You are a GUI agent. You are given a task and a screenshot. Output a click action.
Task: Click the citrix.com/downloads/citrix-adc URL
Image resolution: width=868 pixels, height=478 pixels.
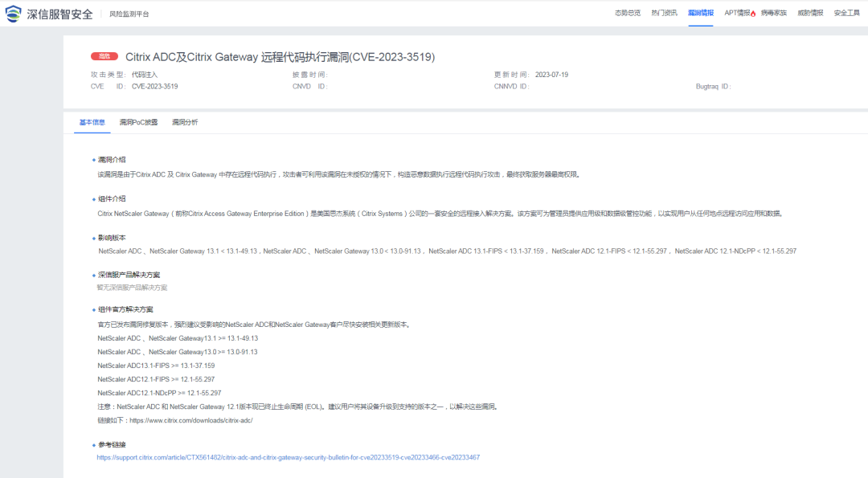click(191, 420)
